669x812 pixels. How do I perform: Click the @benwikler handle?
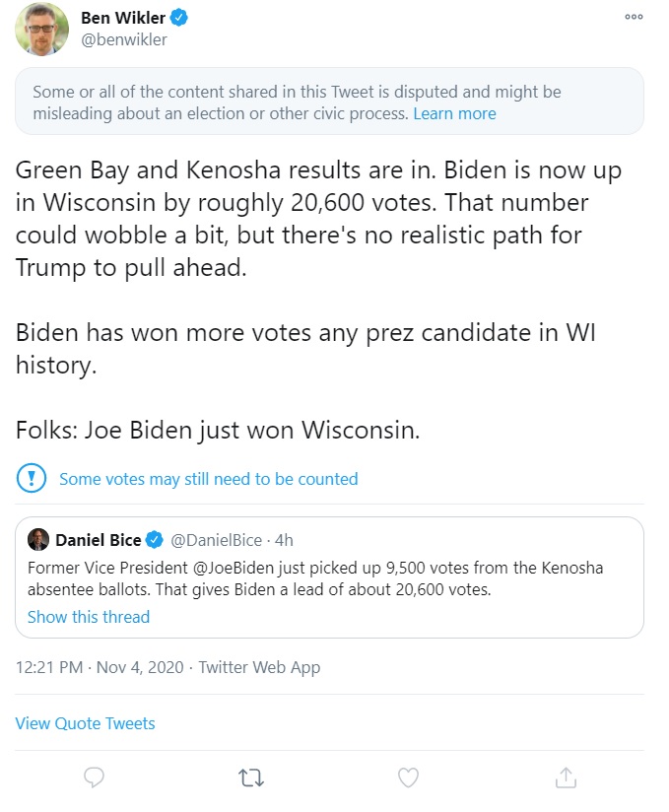124,40
